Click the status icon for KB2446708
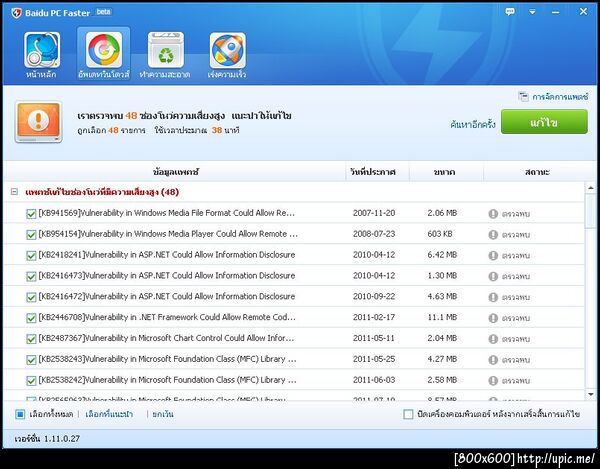This screenshot has width=600, height=469. tap(493, 318)
